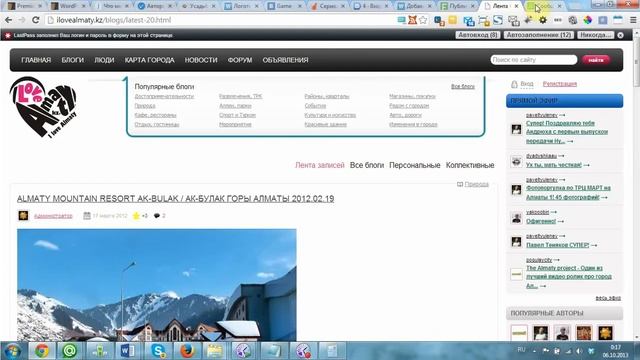This screenshot has height=360, width=640.
Task: Click the first popular author avatar
Action: click(519, 333)
